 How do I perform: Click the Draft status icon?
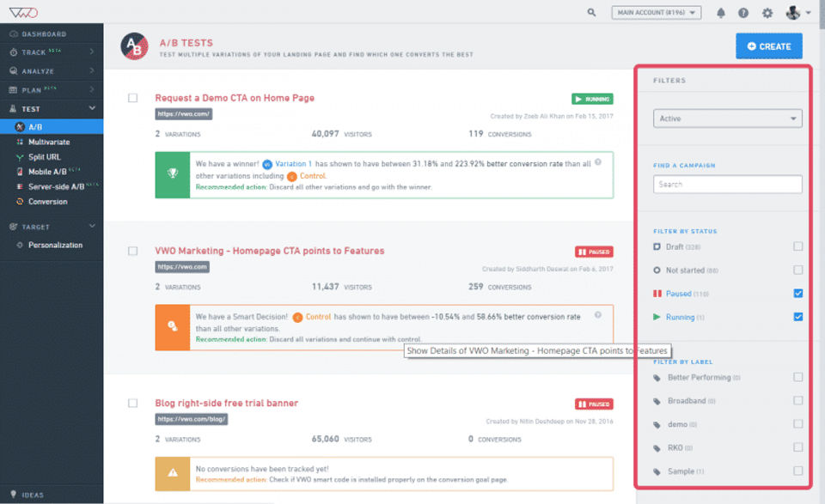(x=657, y=246)
